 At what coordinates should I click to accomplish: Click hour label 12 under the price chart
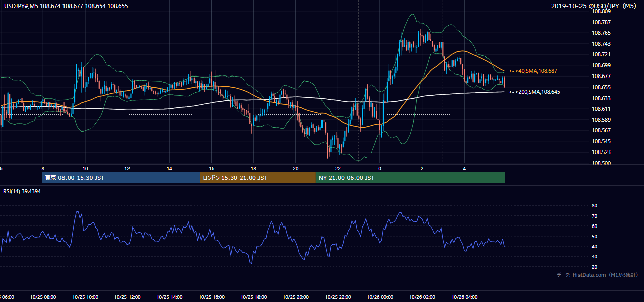tap(127, 168)
